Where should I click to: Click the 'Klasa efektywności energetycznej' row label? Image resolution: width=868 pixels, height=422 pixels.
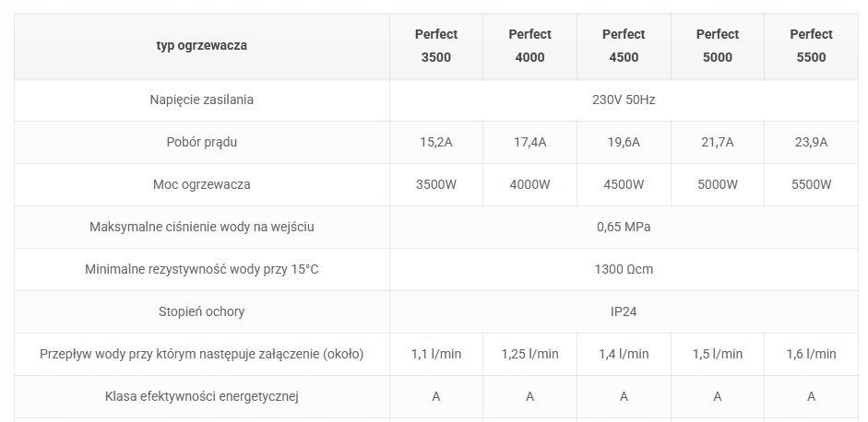click(x=202, y=396)
